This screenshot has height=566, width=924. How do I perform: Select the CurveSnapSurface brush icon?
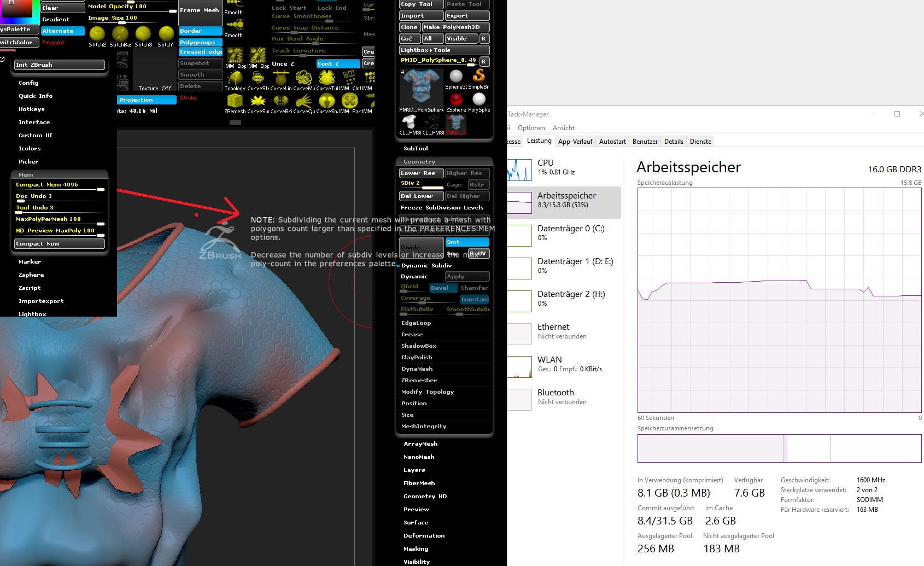tap(327, 101)
